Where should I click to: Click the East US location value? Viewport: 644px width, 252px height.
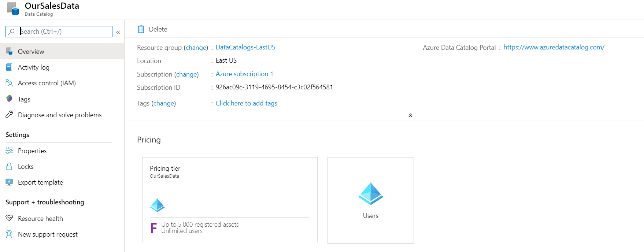(226, 60)
